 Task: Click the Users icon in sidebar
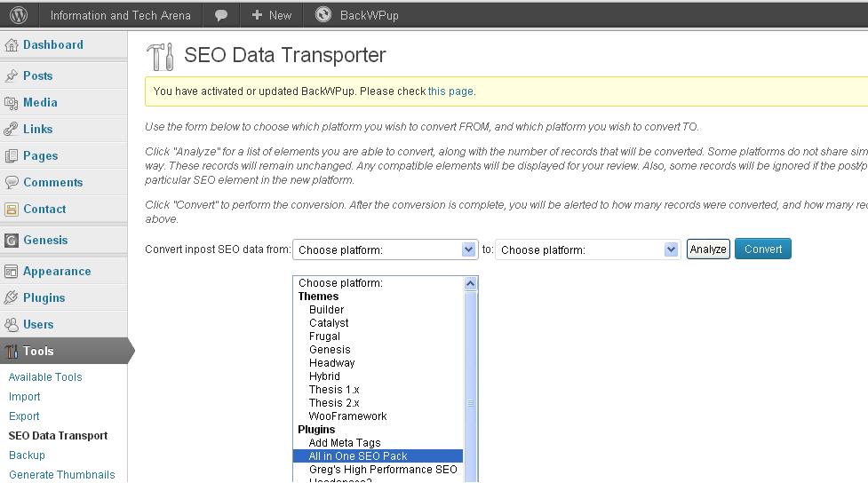click(12, 325)
